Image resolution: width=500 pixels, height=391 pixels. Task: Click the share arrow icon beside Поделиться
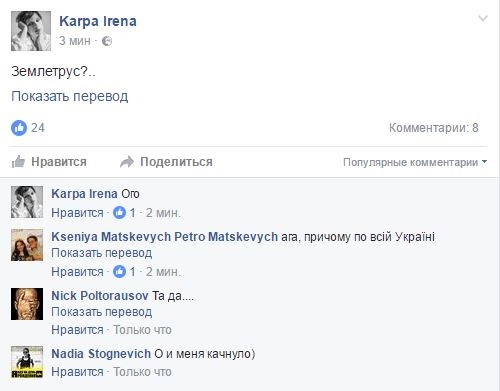tap(127, 162)
